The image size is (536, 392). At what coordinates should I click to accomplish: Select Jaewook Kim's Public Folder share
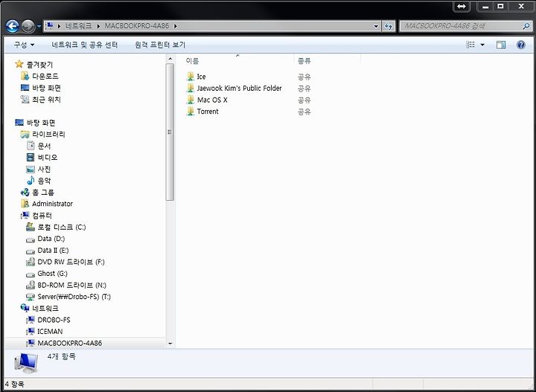[239, 88]
